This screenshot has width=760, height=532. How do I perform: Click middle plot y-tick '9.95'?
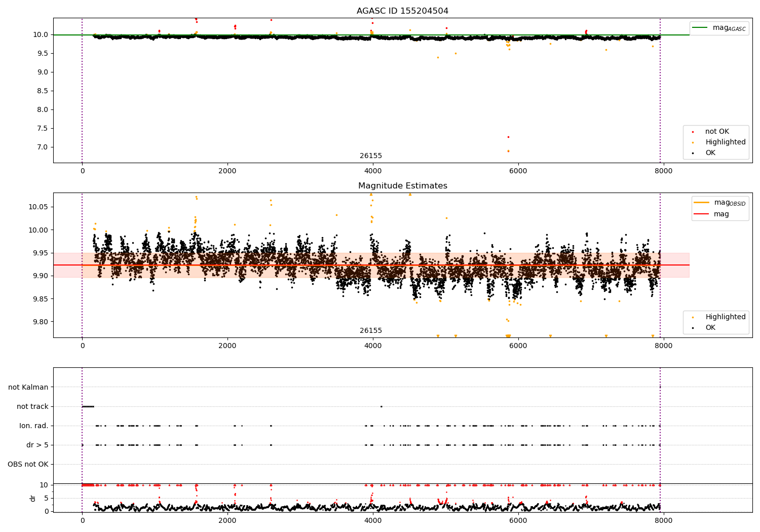(41, 253)
